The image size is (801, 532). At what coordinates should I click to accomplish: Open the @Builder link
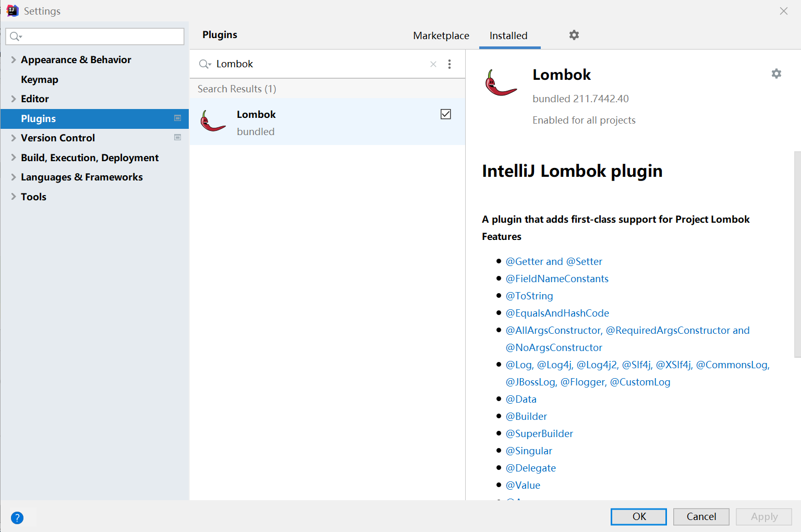tap(526, 416)
